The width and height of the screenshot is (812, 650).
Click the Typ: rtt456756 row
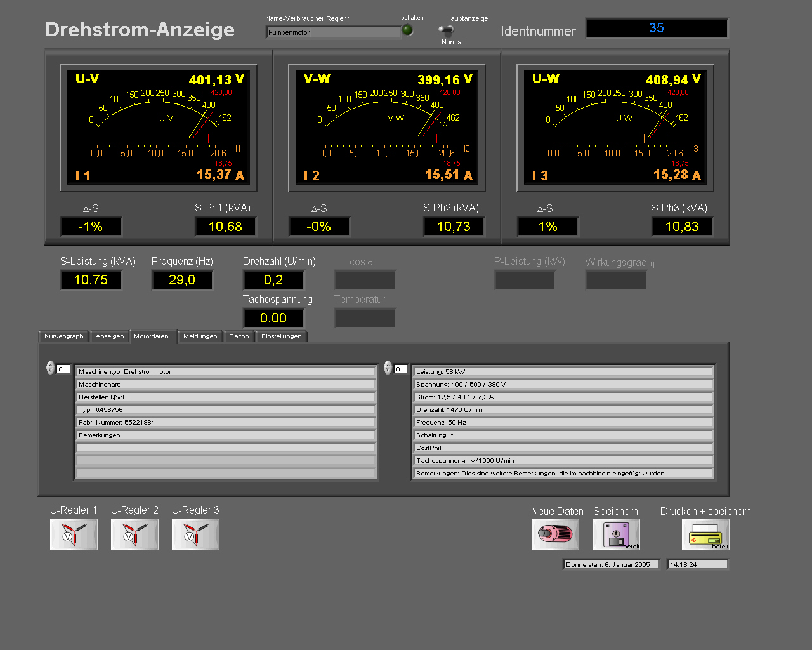[226, 410]
